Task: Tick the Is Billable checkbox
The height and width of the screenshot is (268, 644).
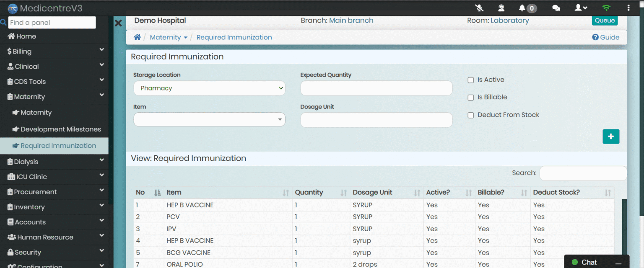Action: coord(471,98)
